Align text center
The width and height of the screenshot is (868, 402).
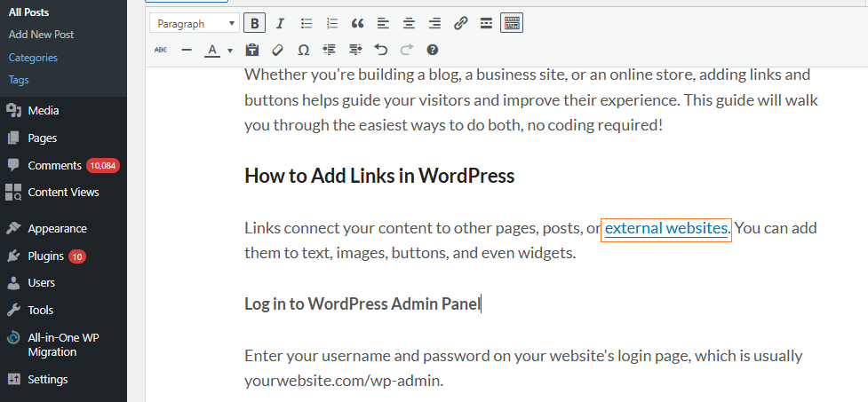409,23
